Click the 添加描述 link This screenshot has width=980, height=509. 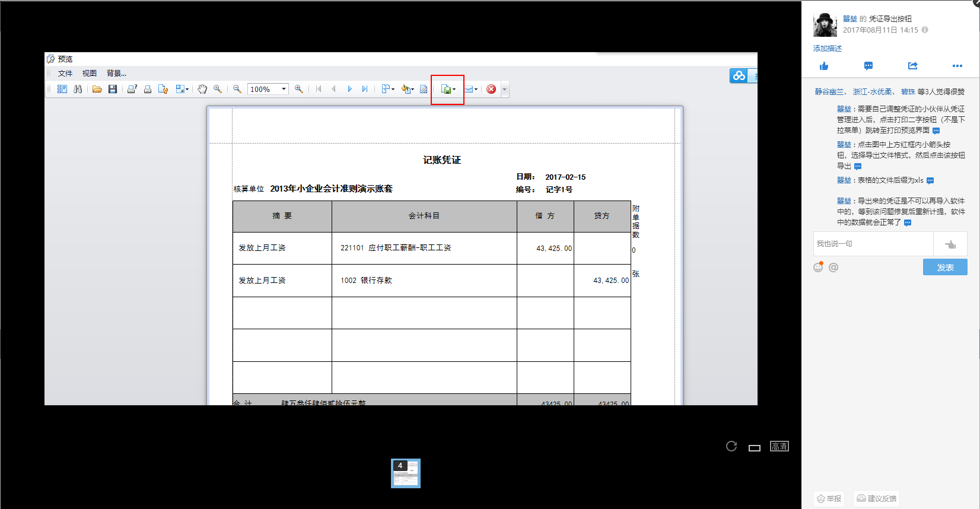pyautogui.click(x=828, y=49)
